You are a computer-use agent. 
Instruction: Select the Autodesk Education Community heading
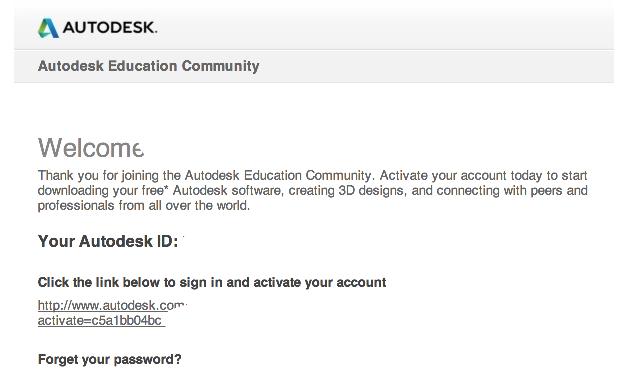coord(148,66)
